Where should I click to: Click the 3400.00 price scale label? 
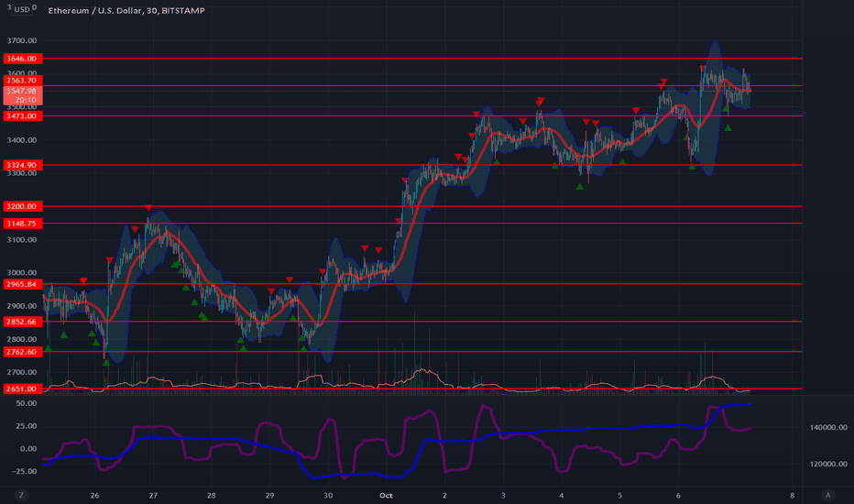(x=22, y=140)
